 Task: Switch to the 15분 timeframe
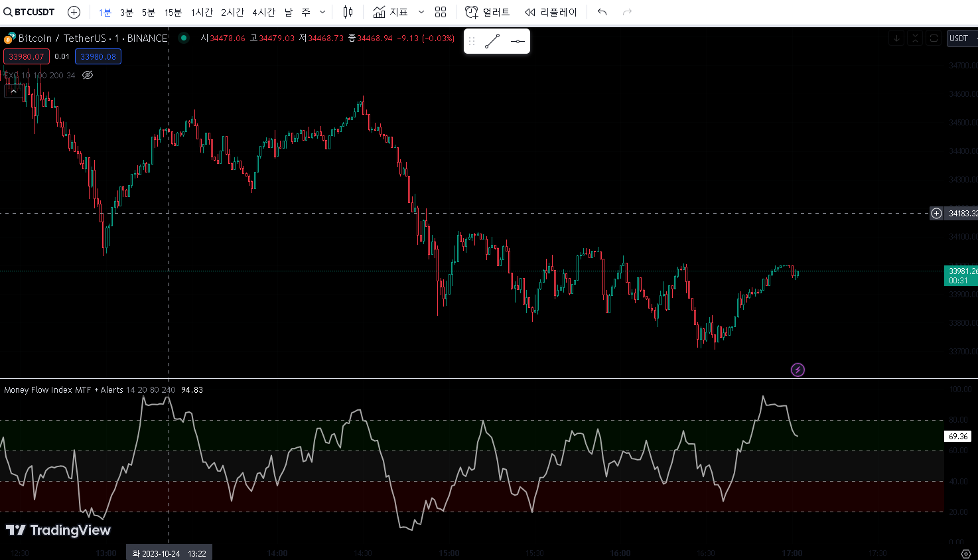(173, 12)
